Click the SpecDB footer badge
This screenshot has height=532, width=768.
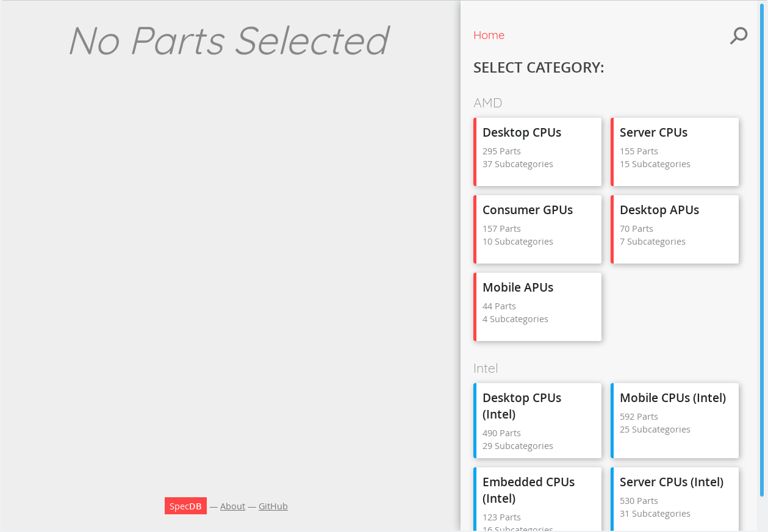tap(185, 506)
